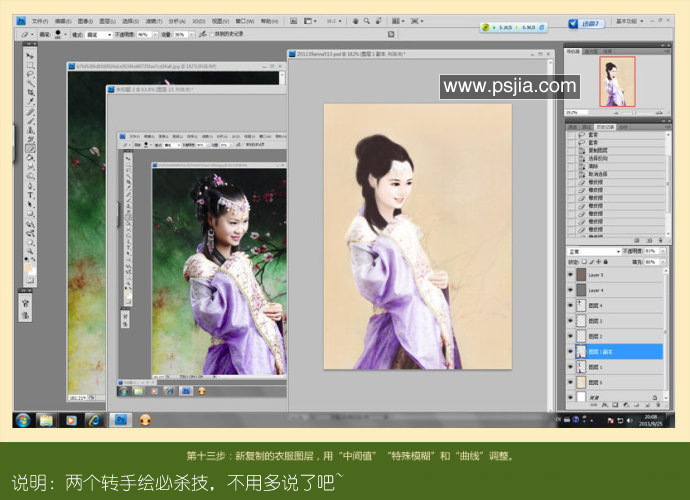The height and width of the screenshot is (500, 690).
Task: Select the Brush tool
Action: (x=30, y=121)
